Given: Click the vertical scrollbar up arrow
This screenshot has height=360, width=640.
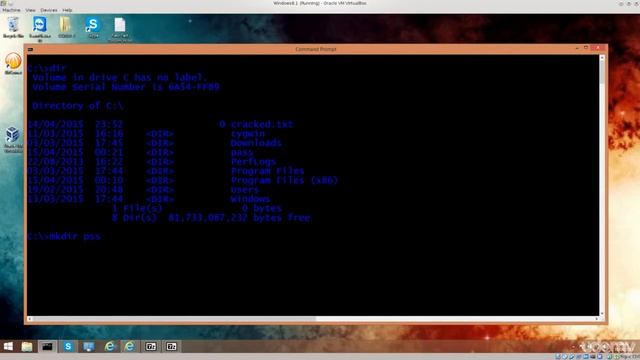Looking at the screenshot, I should pyautogui.click(x=602, y=58).
